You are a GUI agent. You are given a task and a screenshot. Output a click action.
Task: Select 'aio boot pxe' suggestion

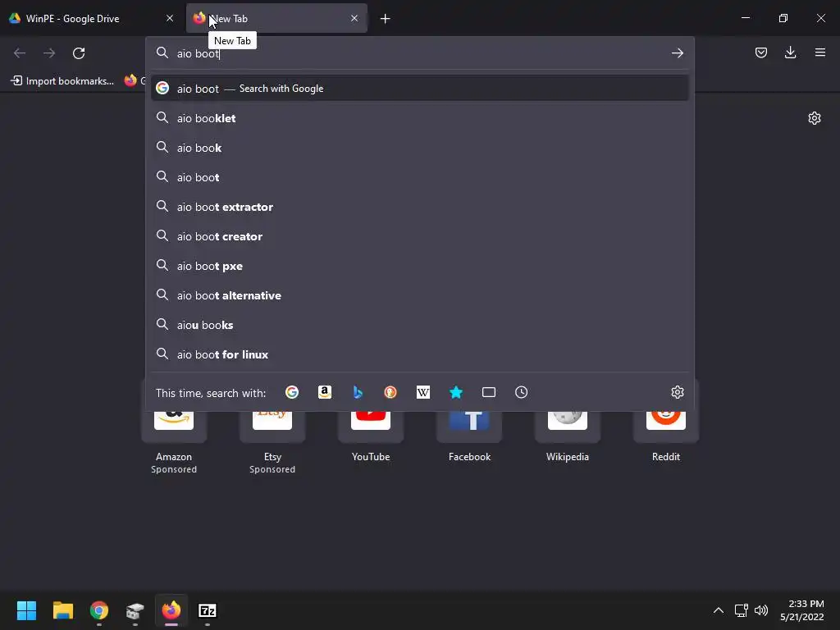point(419,266)
